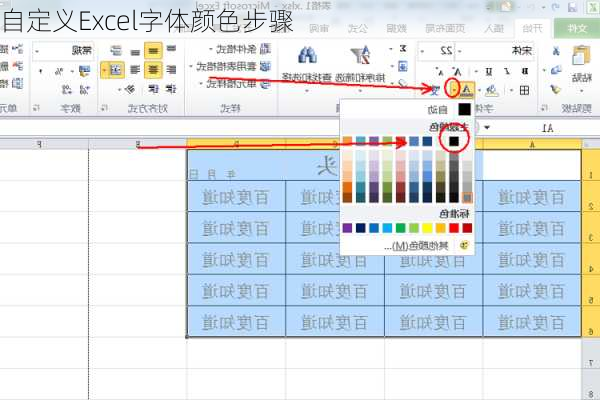
Task: Switch to the Page Layout (页面布局) tab
Action: point(445,28)
